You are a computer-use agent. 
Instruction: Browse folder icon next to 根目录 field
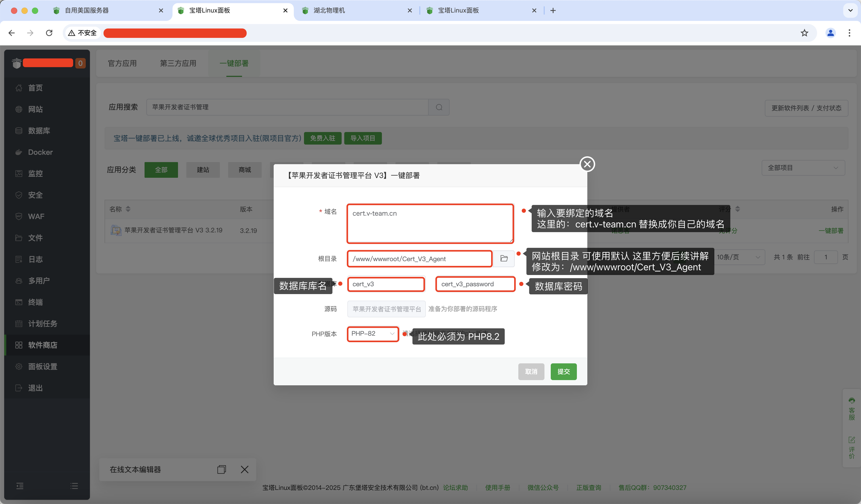pyautogui.click(x=504, y=258)
